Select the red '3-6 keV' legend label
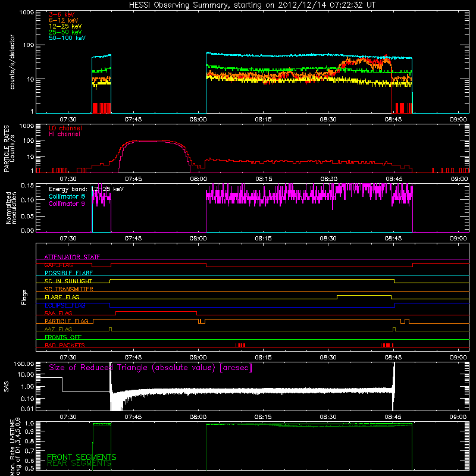 point(62,14)
